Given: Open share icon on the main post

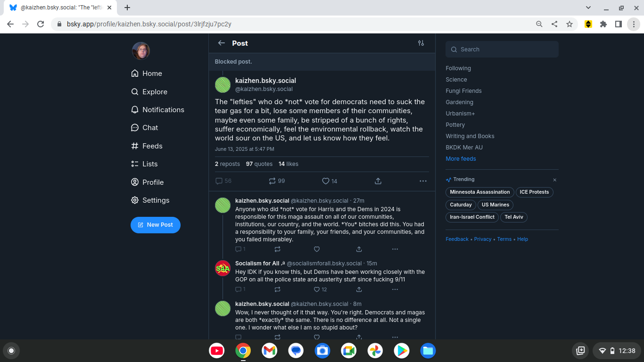Looking at the screenshot, I should (x=378, y=181).
